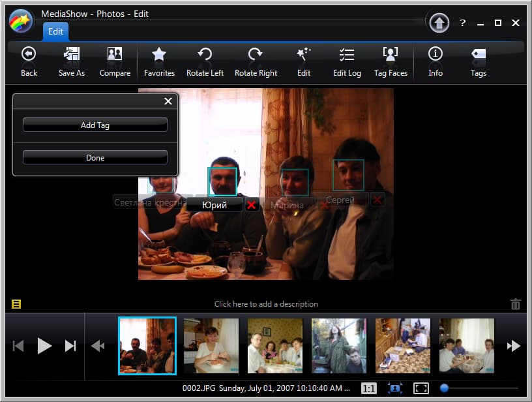The image size is (532, 402).
Task: Show photo Info
Action: coord(436,61)
